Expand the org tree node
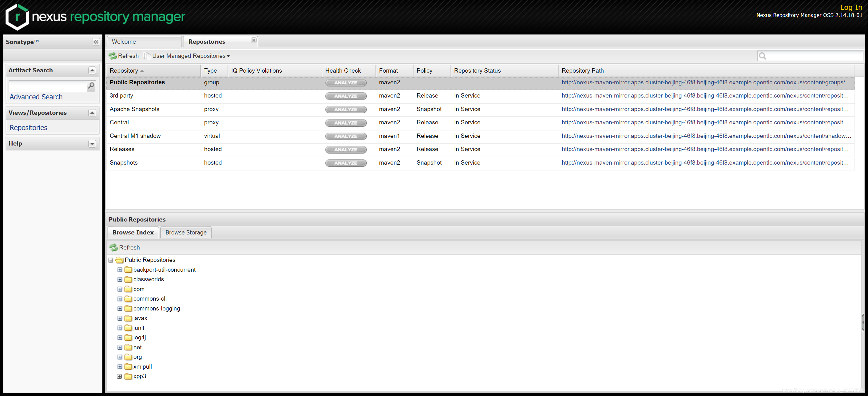 click(x=120, y=357)
